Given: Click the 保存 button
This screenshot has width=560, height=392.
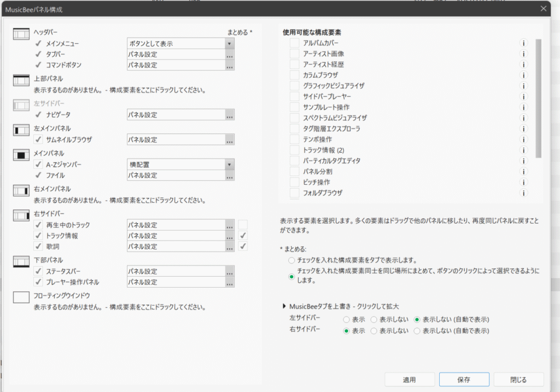Looking at the screenshot, I should 464,379.
